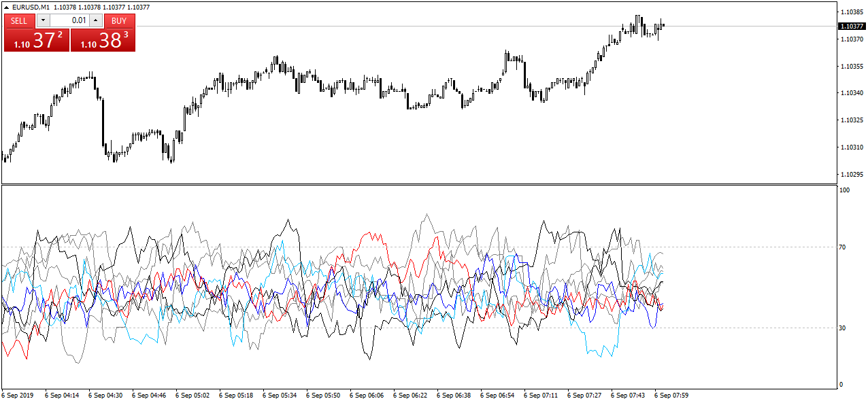Click the '6 Sep 04:14' time label
868x403 pixels.
coord(62,395)
